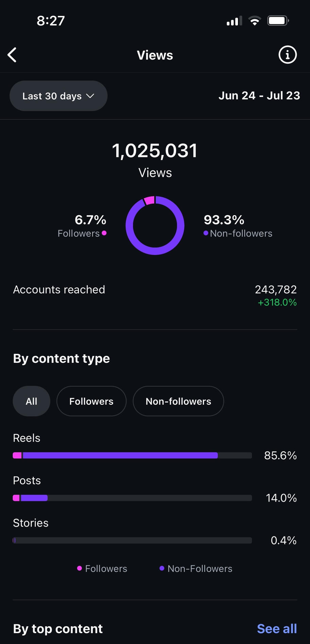Screen dimensions: 310x644
Task: Select the Followers filter pill
Action: point(91,401)
